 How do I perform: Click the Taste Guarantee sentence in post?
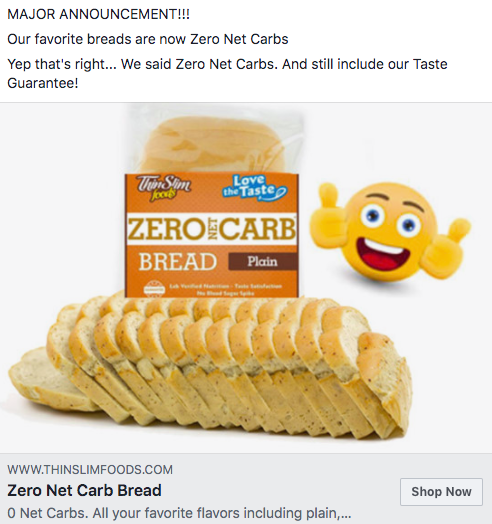click(x=227, y=73)
